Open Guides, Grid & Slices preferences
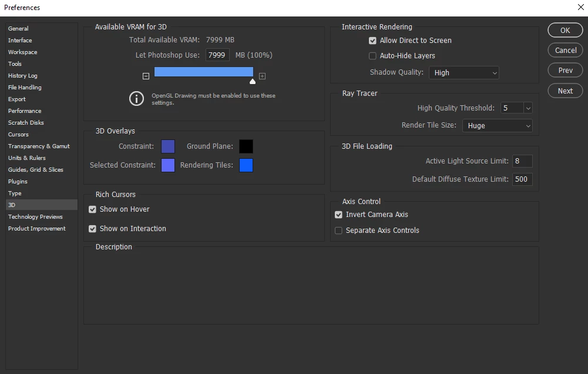The image size is (588, 374). click(42, 170)
